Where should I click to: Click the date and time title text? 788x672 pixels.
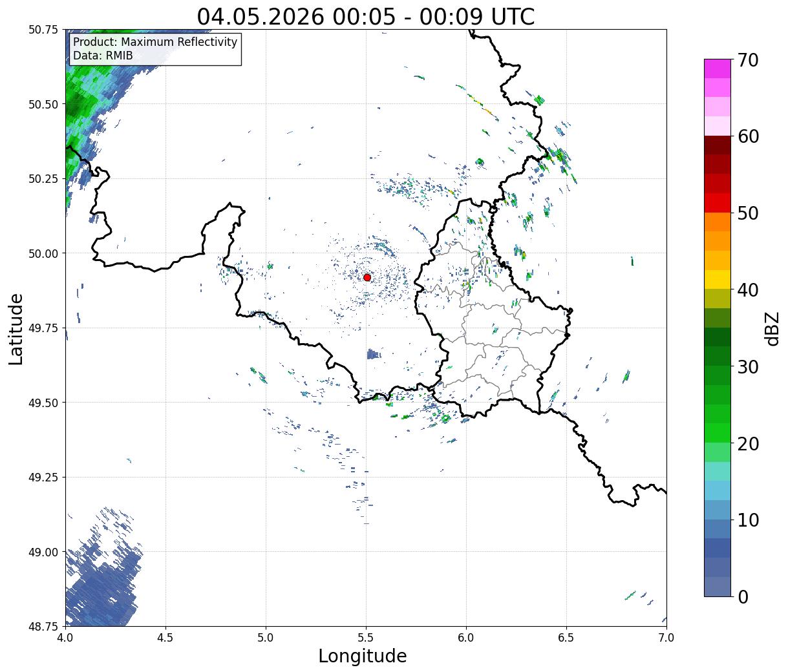point(366,16)
